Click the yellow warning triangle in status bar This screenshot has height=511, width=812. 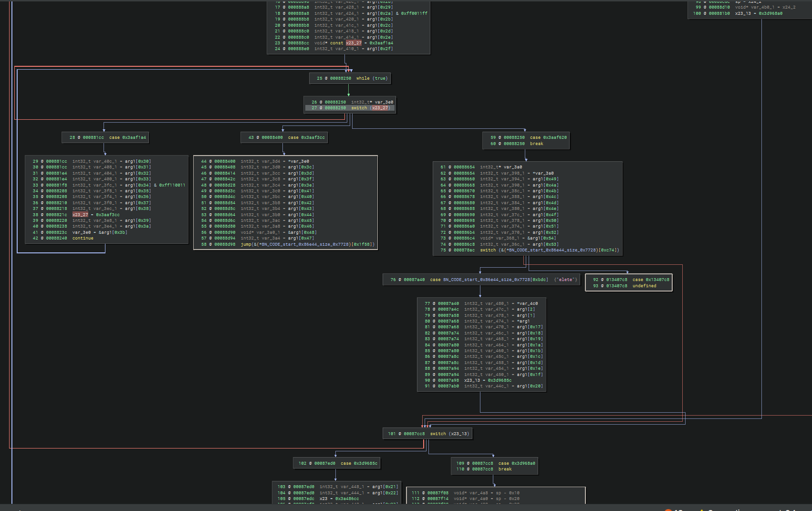click(702, 510)
